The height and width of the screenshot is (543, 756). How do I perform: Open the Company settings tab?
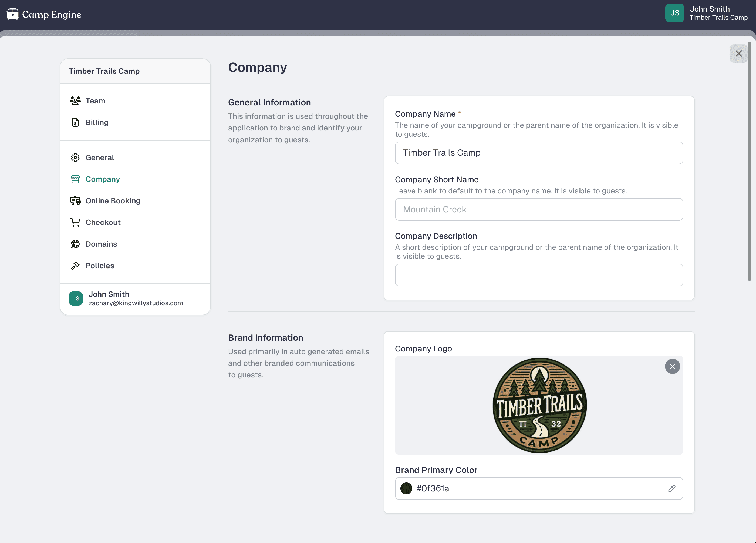click(x=102, y=179)
